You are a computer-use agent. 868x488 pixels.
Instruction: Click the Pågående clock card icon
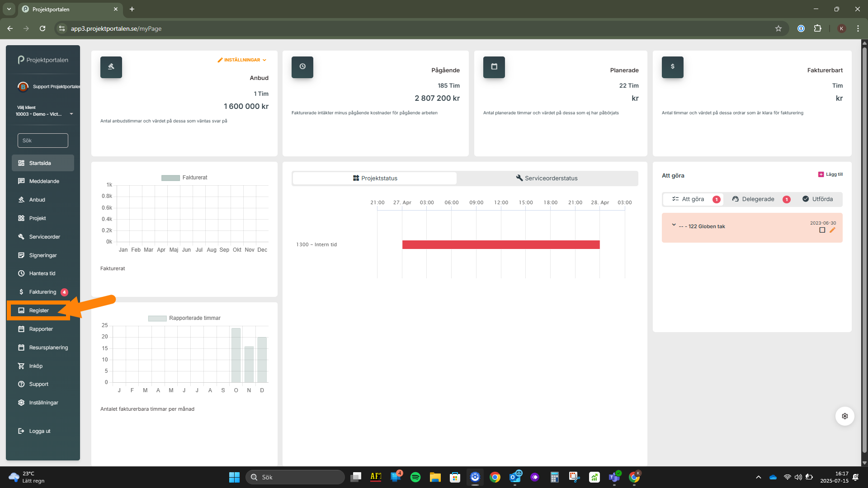[302, 67]
